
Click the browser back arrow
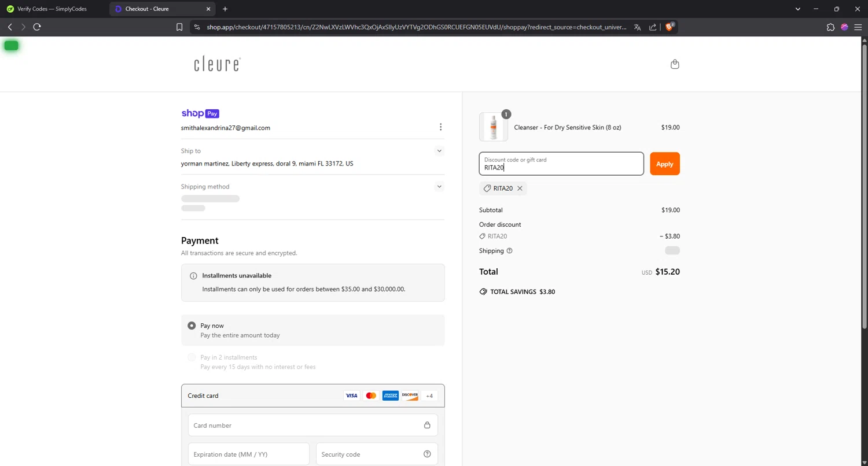tap(10, 27)
